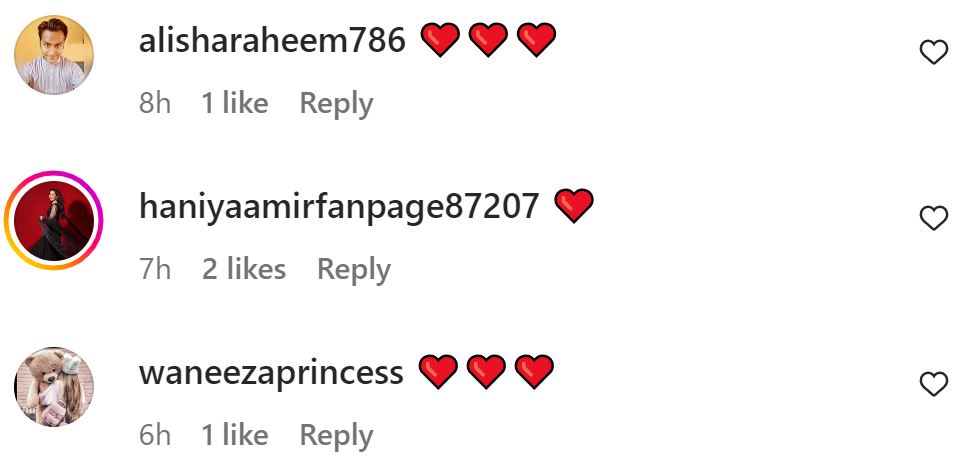Like haniyaamirfanpage87207's comment with heart icon
Viewport: 969px width, 464px height.
(x=934, y=218)
